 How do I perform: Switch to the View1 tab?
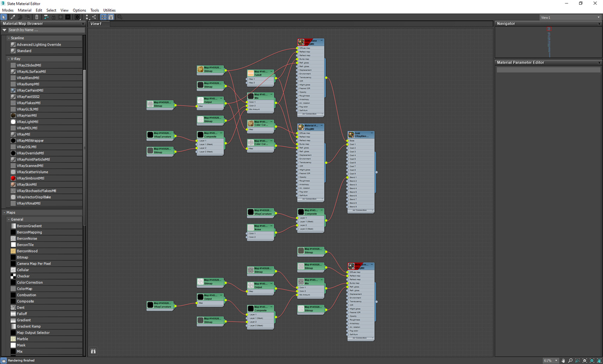click(99, 24)
